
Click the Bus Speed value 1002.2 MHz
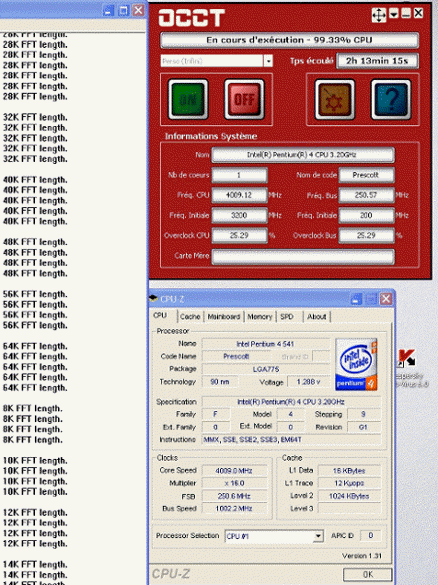point(234,509)
